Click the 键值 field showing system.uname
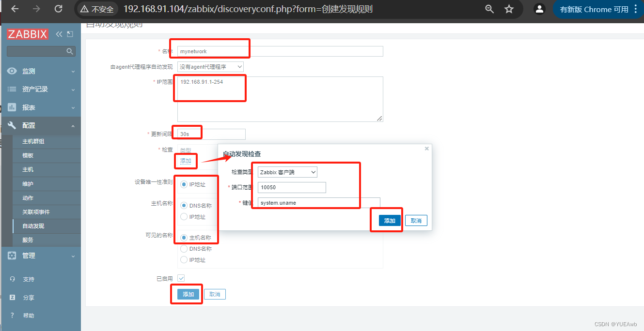 (319, 203)
